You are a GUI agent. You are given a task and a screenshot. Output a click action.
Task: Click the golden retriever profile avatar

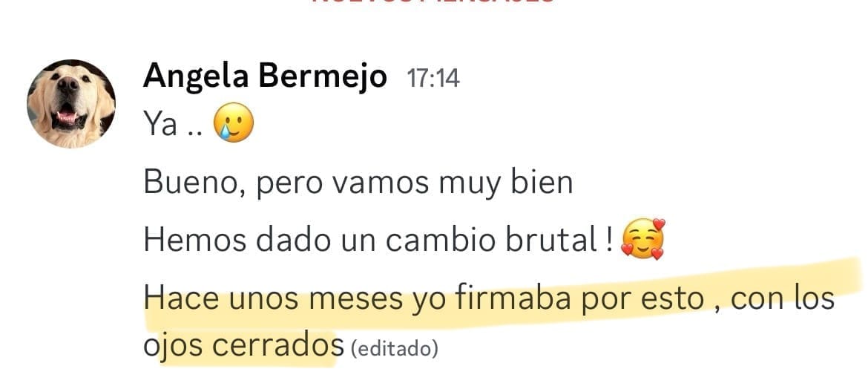pos(70,103)
